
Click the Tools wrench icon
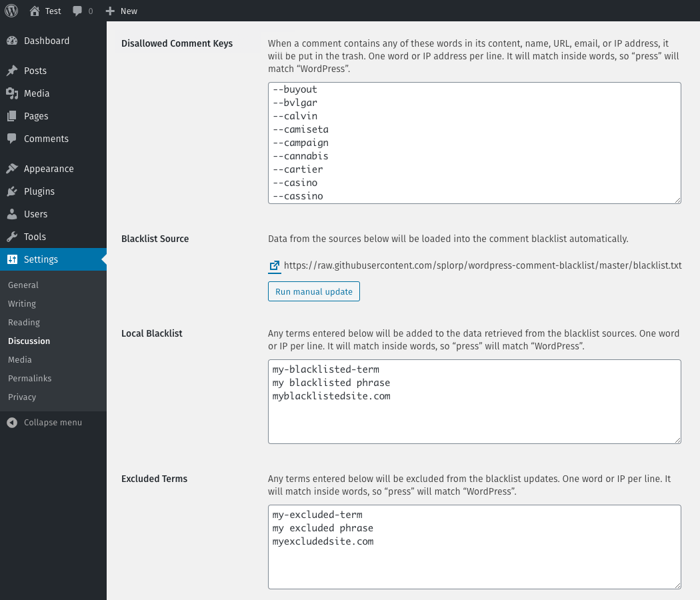tap(12, 237)
